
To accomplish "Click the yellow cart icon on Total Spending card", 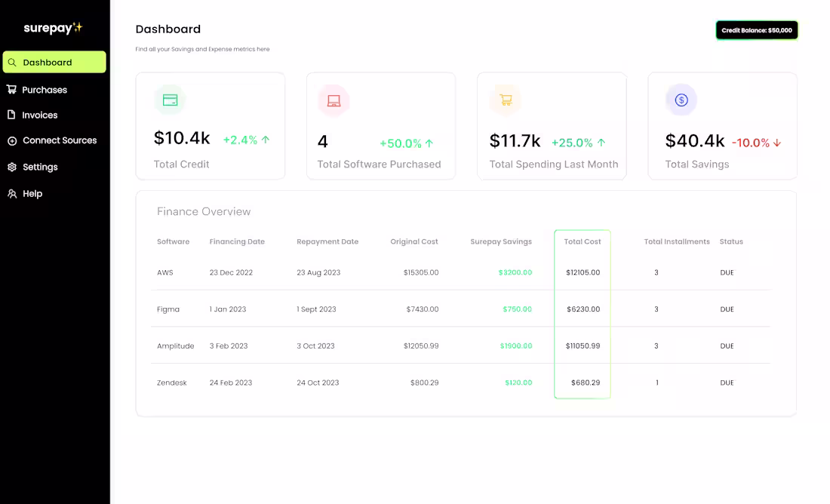I will [505, 99].
